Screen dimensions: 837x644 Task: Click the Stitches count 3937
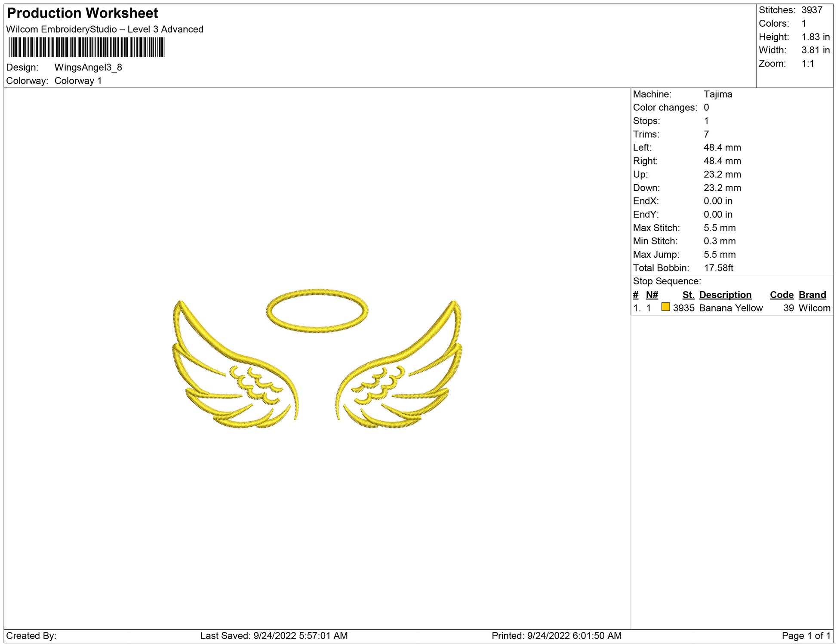[812, 10]
